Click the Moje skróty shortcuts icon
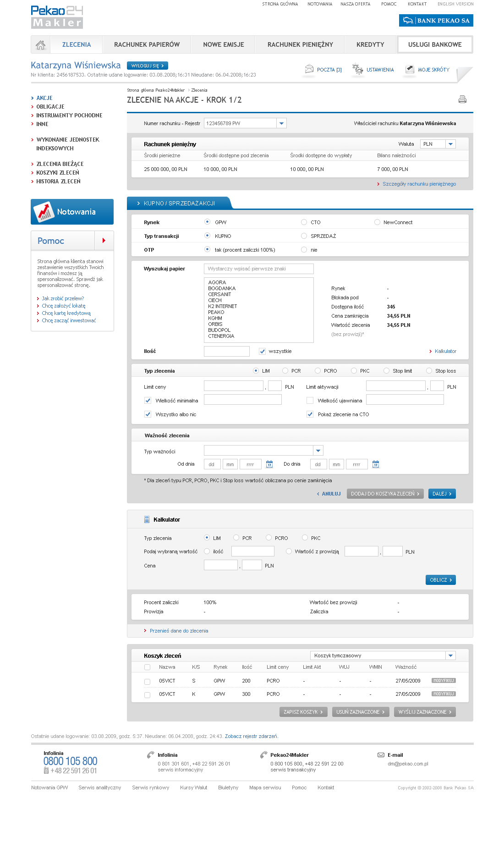504x848 pixels. (410, 69)
